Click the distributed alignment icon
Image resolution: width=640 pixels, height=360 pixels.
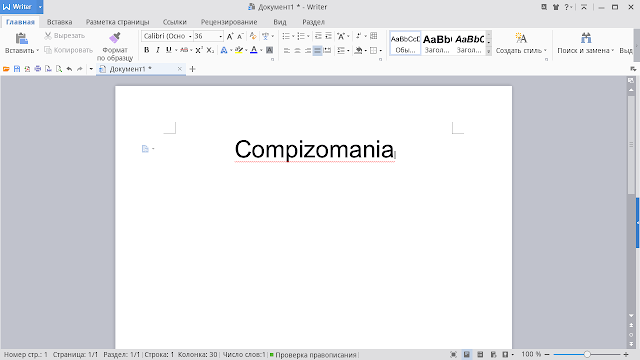[x=327, y=50]
